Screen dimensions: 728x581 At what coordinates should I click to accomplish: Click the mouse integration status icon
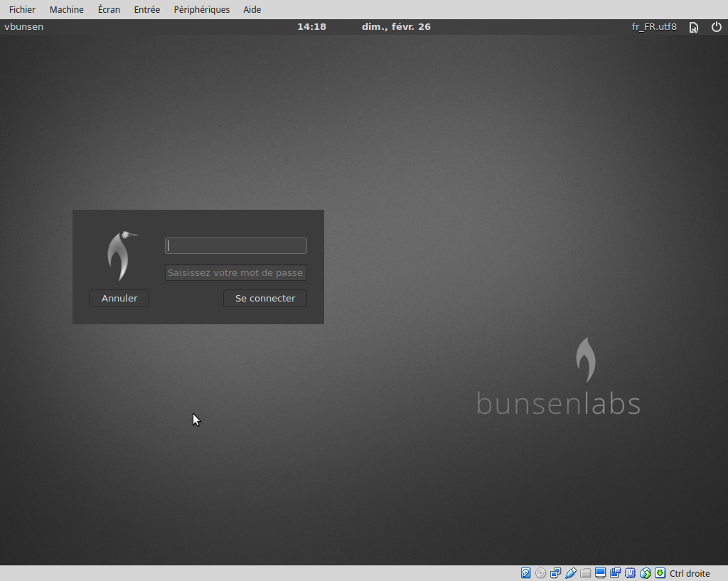(x=646, y=573)
